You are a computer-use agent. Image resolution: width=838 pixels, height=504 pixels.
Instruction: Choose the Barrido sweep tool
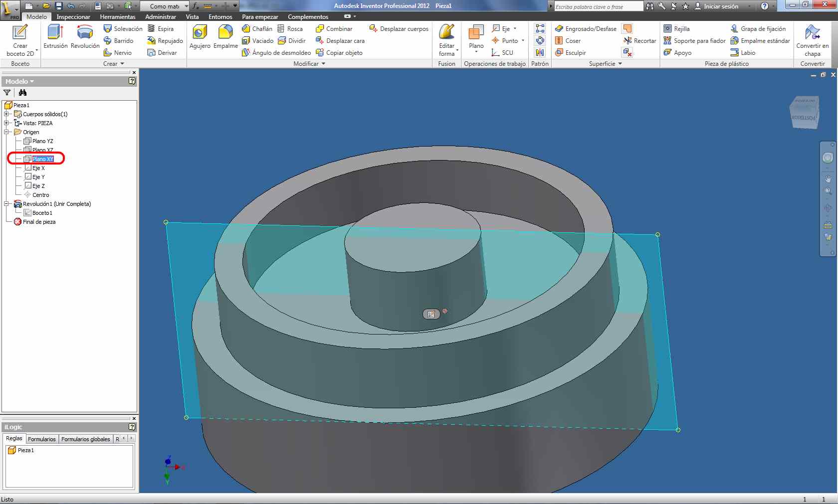click(x=118, y=41)
